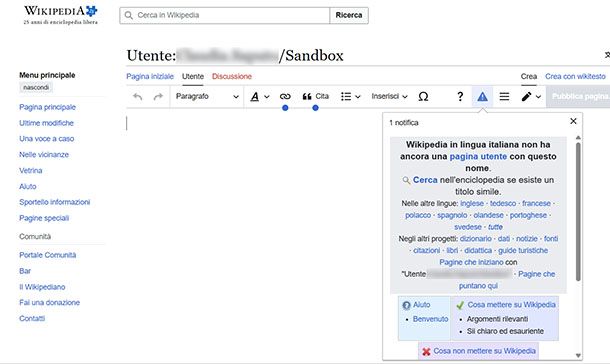This screenshot has width=610, height=364.
Task: Open Fai una donazione link
Action: (x=49, y=302)
